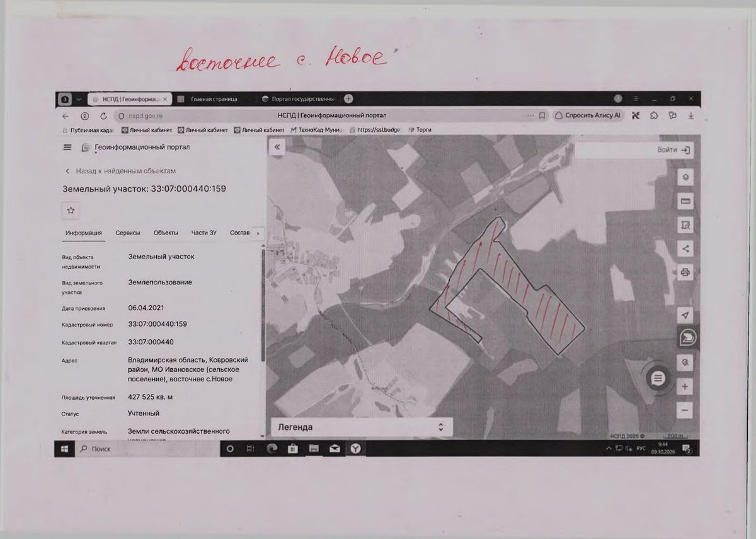Open browser downloads
This screenshot has height=539, width=756.
tap(691, 116)
